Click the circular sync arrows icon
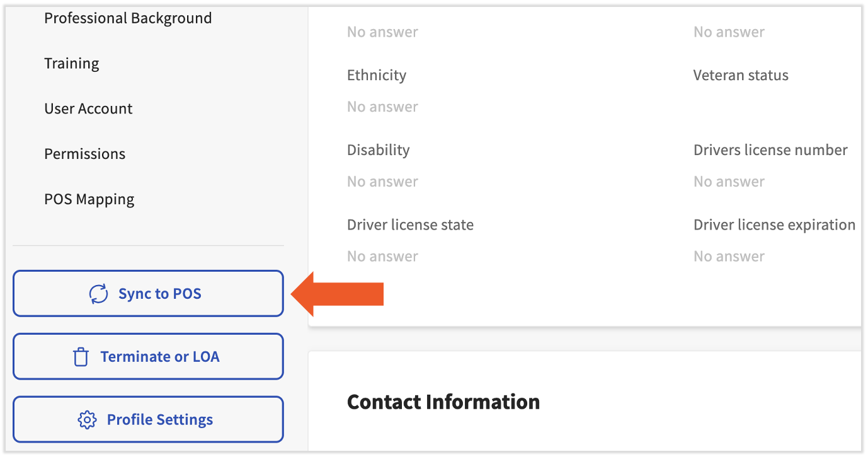 coord(98,294)
